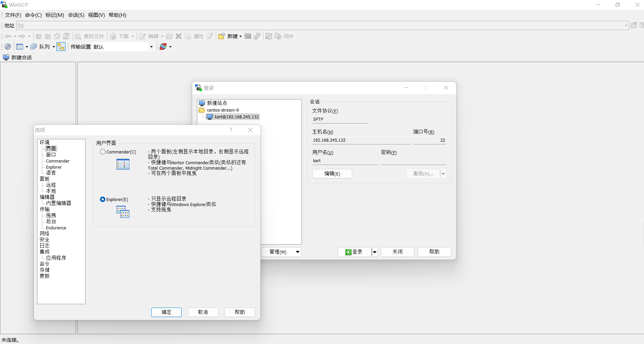The height and width of the screenshot is (344, 644).
Task: Open preferences with the gear icon
Action: (x=8, y=47)
